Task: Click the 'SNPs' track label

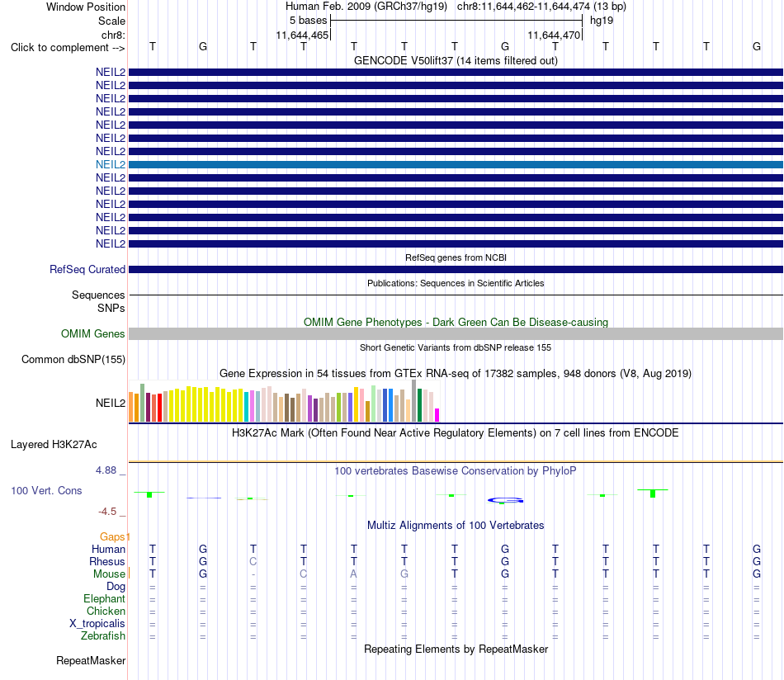Action: click(x=111, y=308)
